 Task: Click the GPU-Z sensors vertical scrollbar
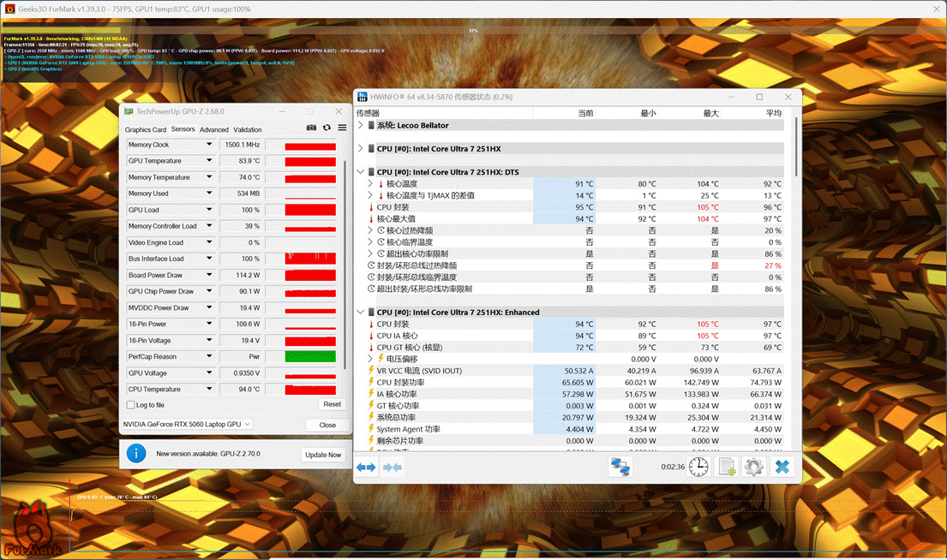pyautogui.click(x=345, y=265)
